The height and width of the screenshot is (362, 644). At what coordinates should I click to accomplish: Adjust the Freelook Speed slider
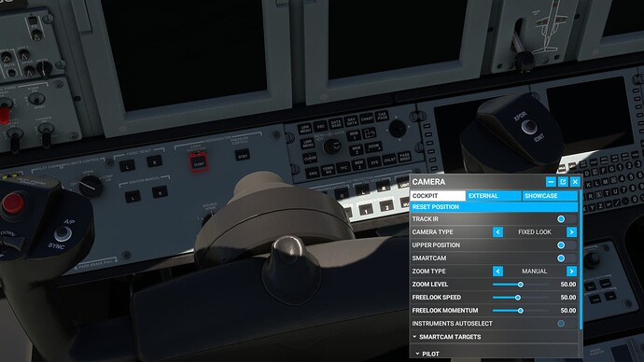point(521,298)
